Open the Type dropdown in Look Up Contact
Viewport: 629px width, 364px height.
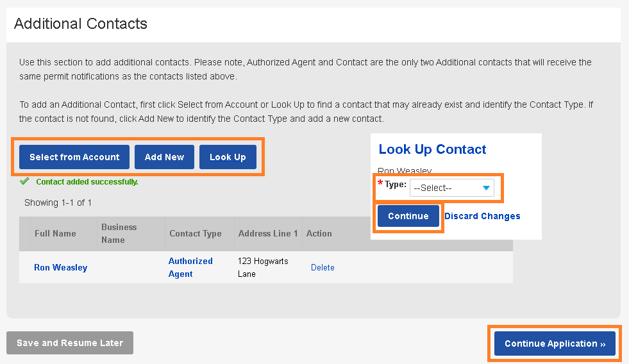[x=452, y=188]
